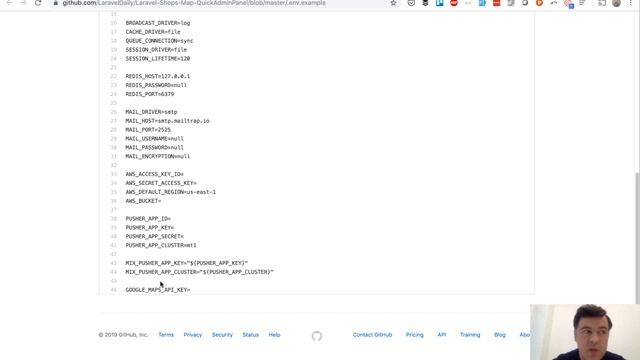Viewport: 640px width, 360px height.
Task: Click the AWS_BUCKET= line
Action: click(x=143, y=201)
